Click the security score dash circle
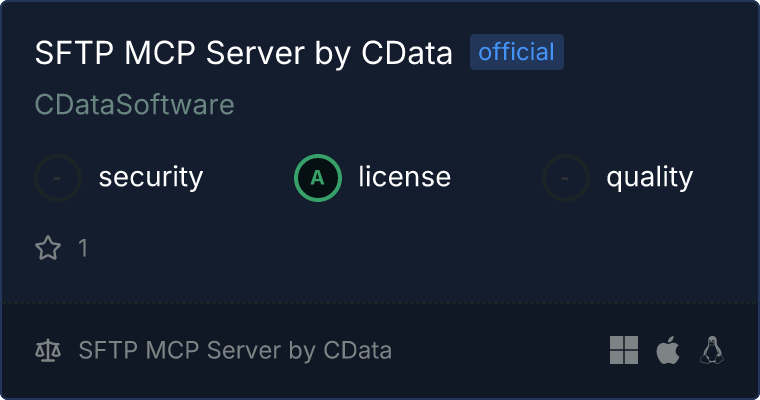The height and width of the screenshot is (400, 760). click(x=58, y=178)
